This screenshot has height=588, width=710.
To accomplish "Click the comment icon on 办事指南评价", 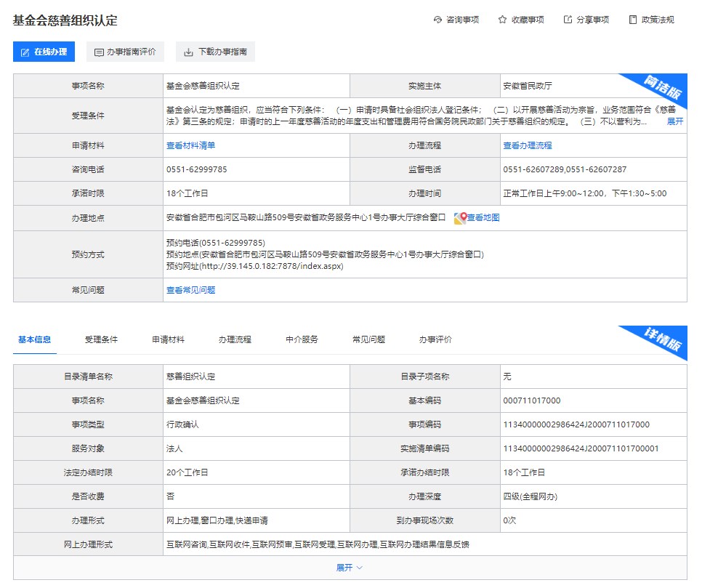I will pyautogui.click(x=100, y=52).
